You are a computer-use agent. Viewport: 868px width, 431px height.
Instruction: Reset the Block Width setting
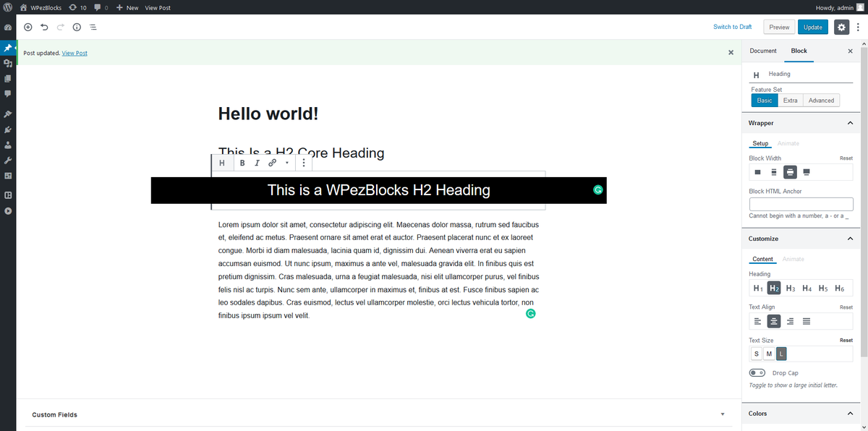pos(846,158)
